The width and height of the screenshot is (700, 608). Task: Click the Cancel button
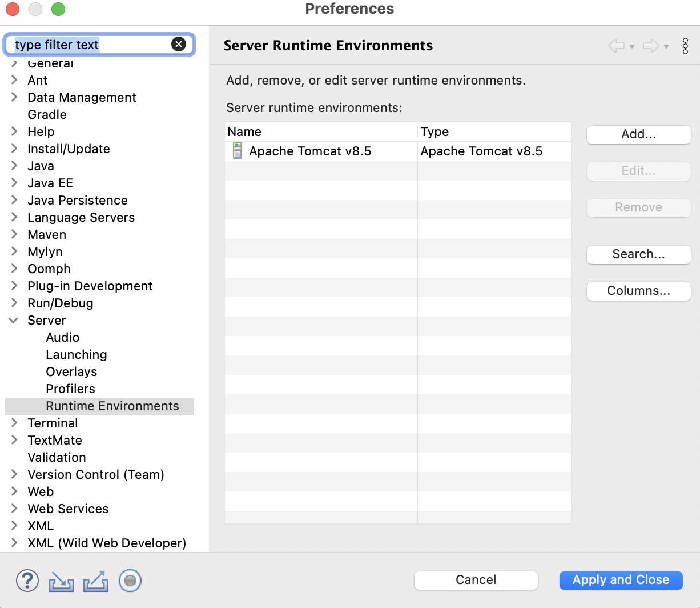click(x=476, y=580)
